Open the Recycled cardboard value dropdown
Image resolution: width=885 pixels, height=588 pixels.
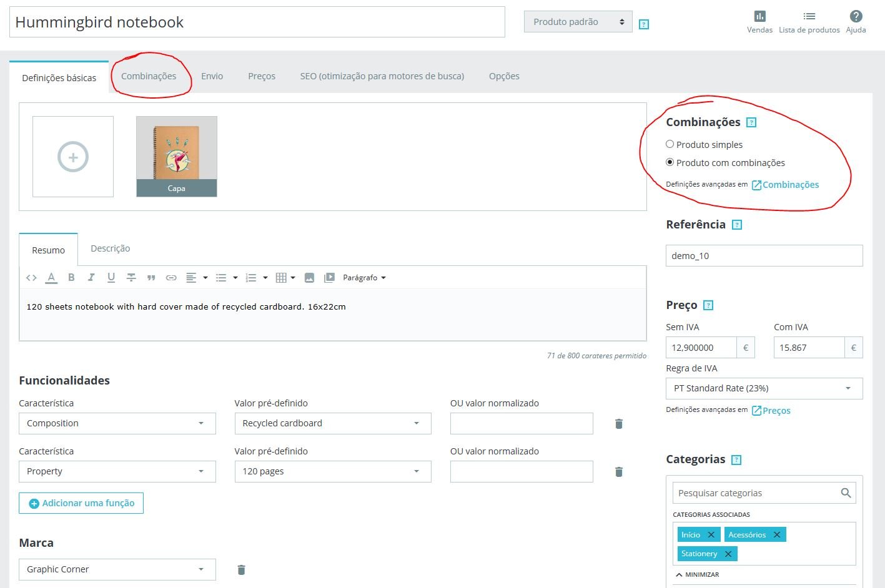[x=333, y=423]
